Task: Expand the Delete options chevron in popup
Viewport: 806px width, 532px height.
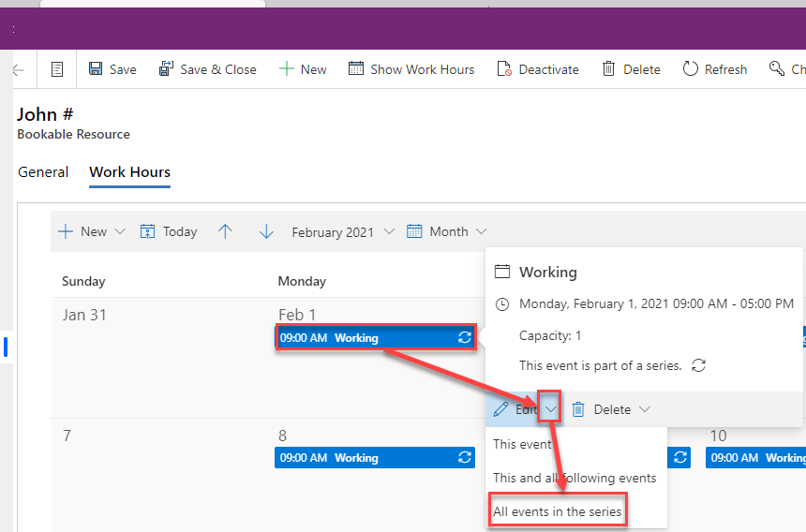Action: pyautogui.click(x=644, y=409)
